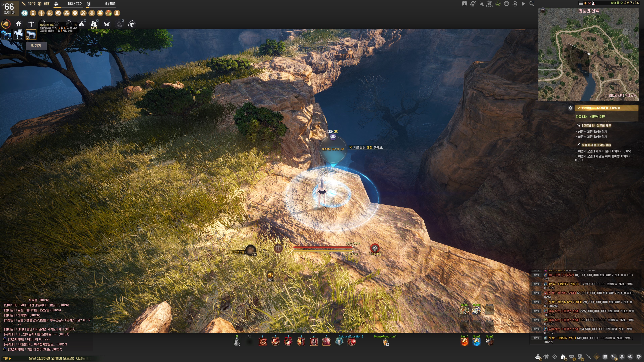The width and height of the screenshot is (644, 362).
Task: Open the mail envelope icon
Action: coord(572,357)
